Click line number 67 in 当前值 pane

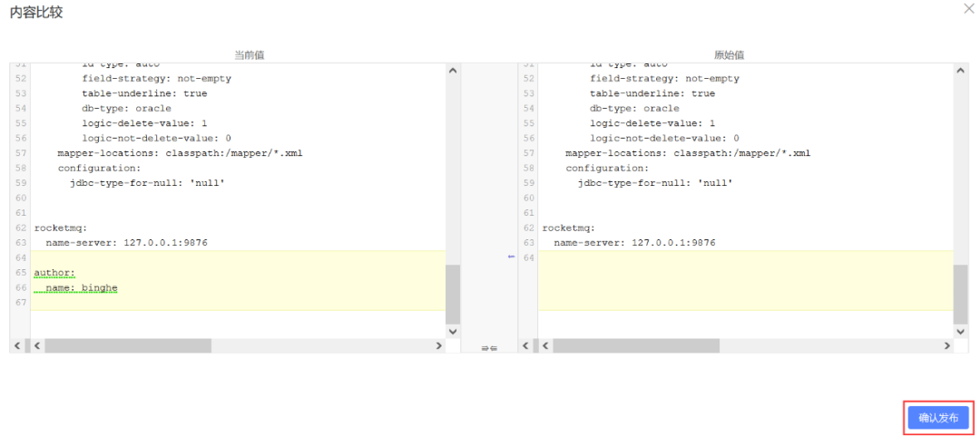(21, 303)
